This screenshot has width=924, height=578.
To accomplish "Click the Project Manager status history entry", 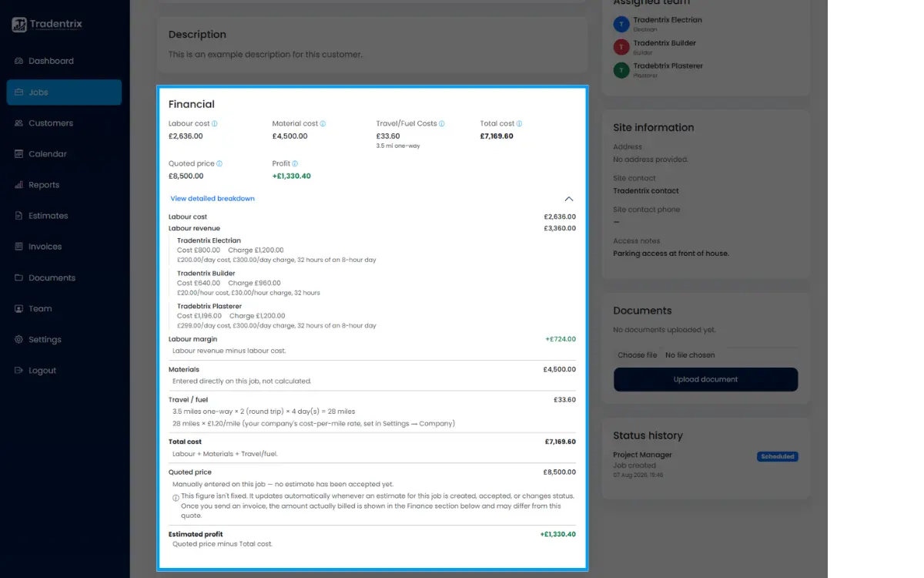I will (642, 455).
